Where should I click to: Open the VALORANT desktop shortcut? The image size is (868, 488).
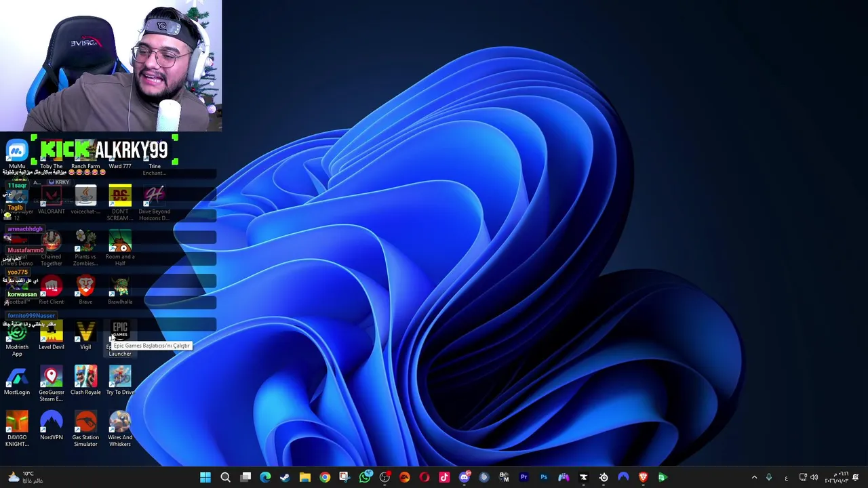point(51,201)
